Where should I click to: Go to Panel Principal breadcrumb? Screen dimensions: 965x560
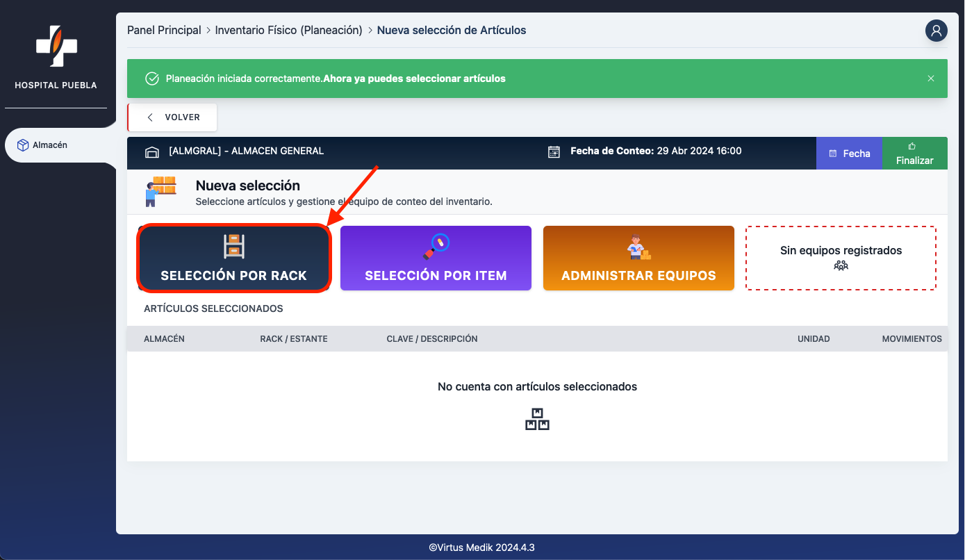click(164, 31)
